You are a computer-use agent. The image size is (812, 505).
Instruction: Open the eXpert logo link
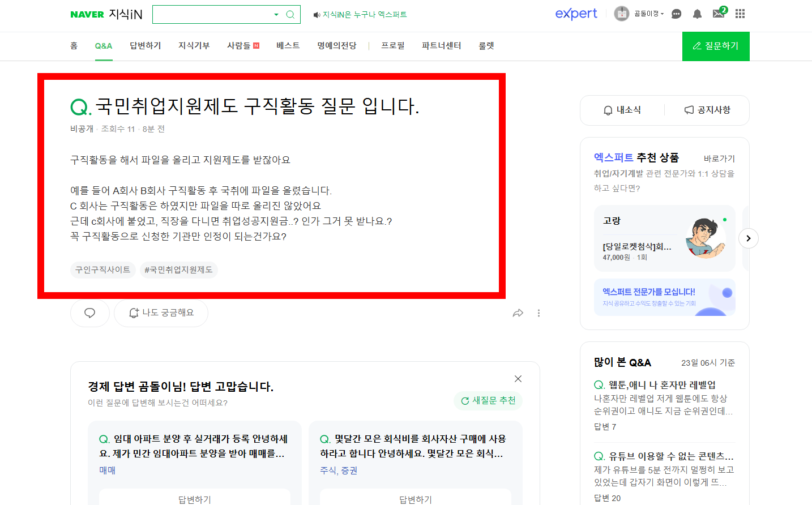pyautogui.click(x=576, y=14)
